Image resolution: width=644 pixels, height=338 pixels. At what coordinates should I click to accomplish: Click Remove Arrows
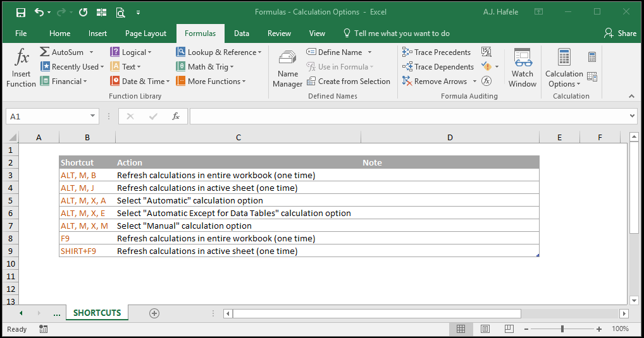pyautogui.click(x=435, y=81)
